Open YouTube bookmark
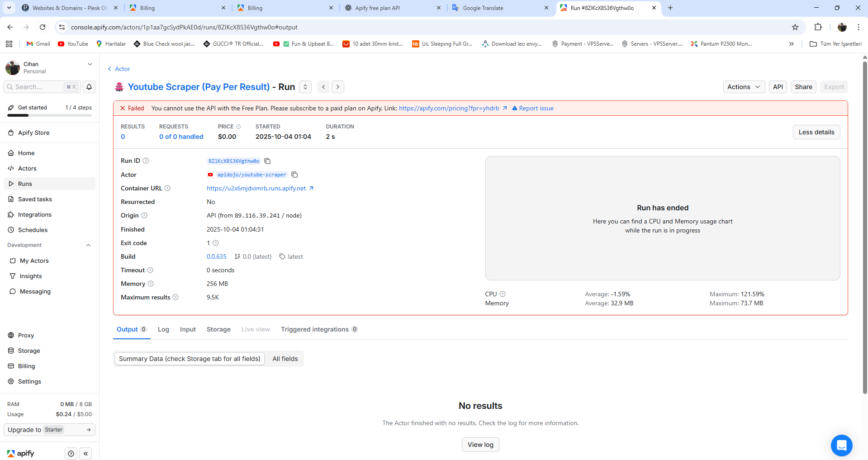 coord(73,44)
